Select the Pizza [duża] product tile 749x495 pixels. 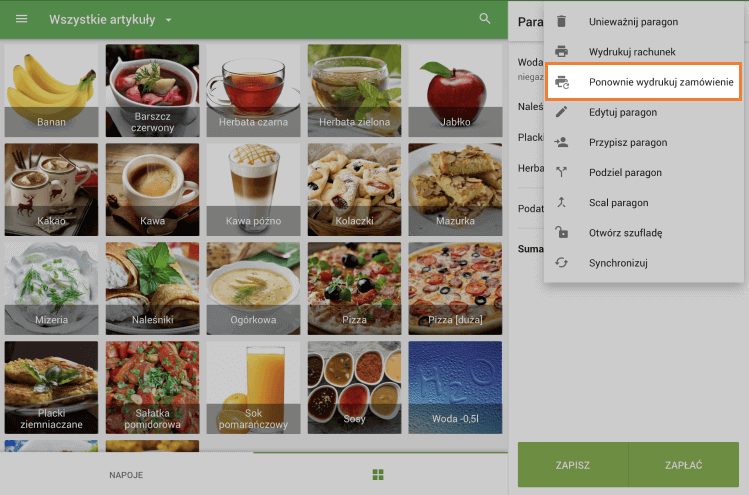455,287
